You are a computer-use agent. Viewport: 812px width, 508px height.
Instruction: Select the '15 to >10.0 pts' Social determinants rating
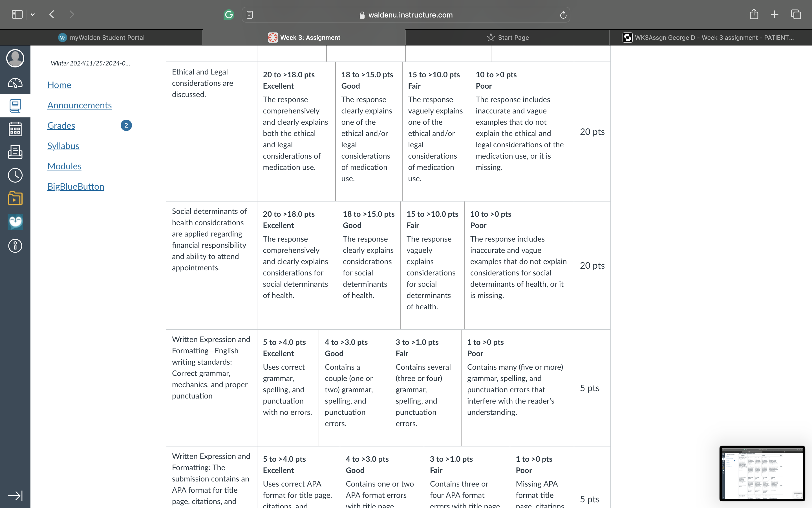pyautogui.click(x=433, y=265)
